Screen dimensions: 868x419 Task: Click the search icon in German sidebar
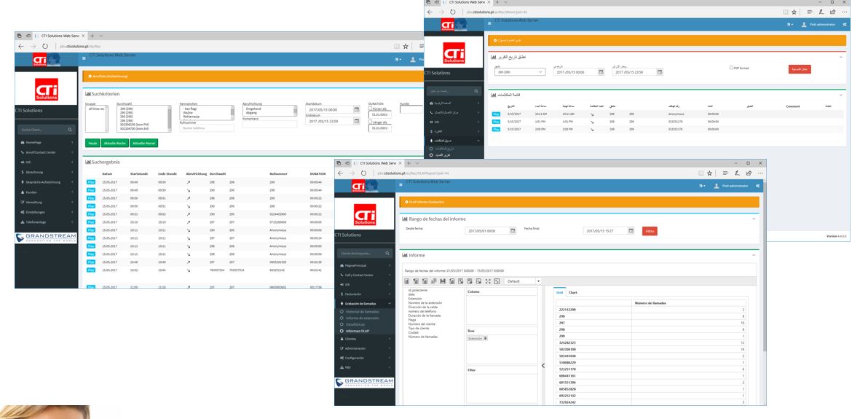point(71,130)
